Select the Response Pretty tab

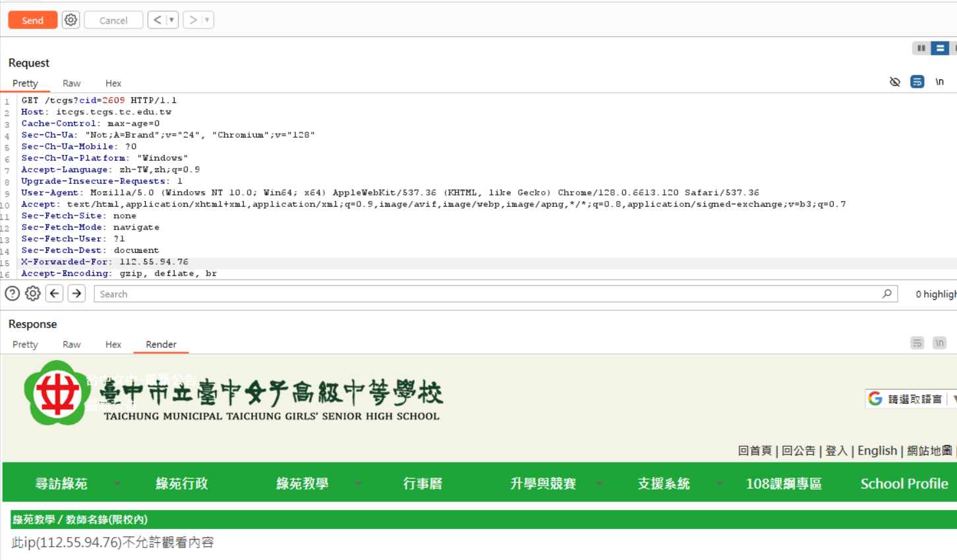(25, 345)
